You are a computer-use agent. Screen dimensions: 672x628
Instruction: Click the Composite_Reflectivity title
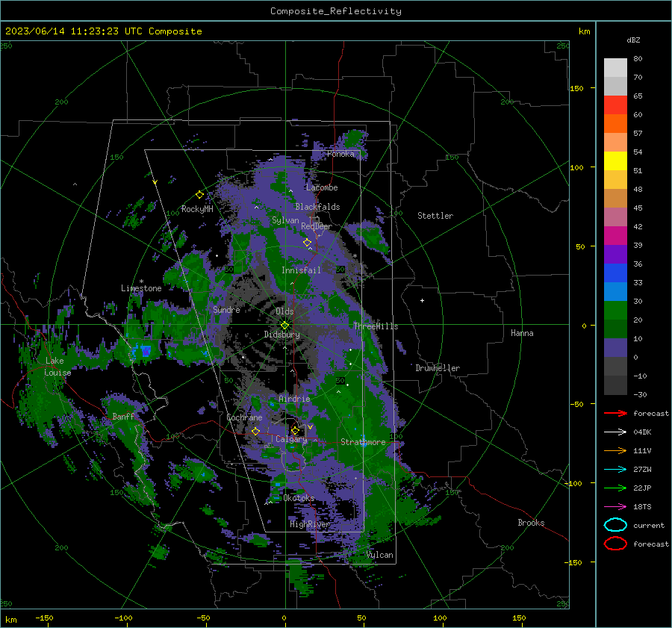pos(336,11)
